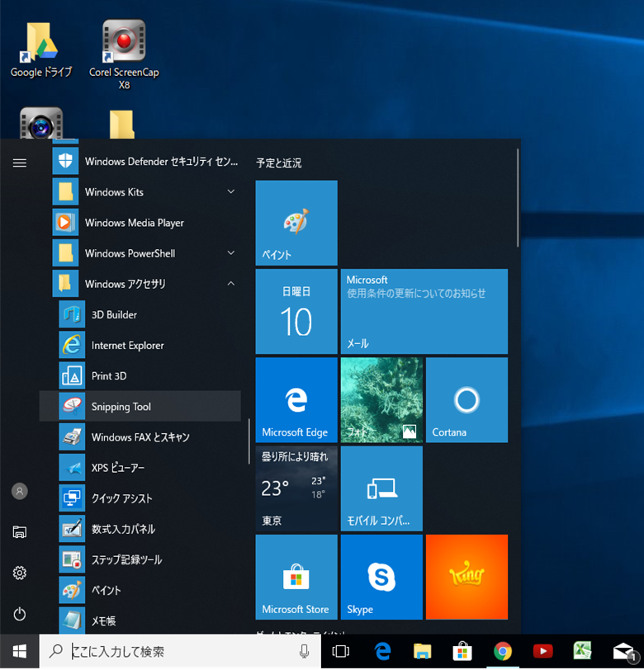The image size is (644, 670).
Task: Expand the Windows Kits folder
Action: click(140, 192)
